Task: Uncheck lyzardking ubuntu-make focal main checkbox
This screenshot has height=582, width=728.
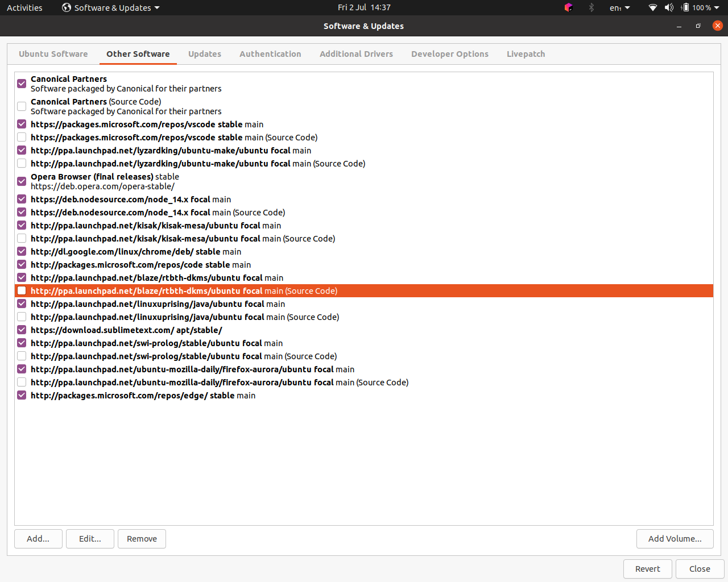Action: (22, 150)
